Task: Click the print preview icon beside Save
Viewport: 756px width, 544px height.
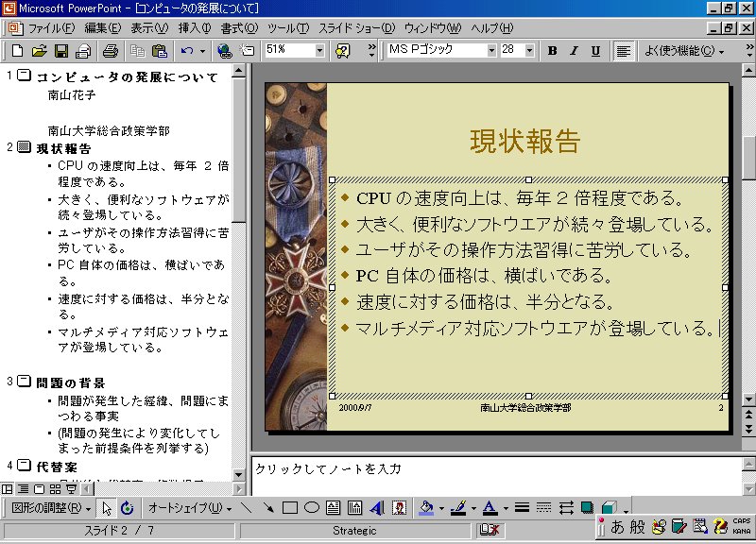Action: [83, 51]
